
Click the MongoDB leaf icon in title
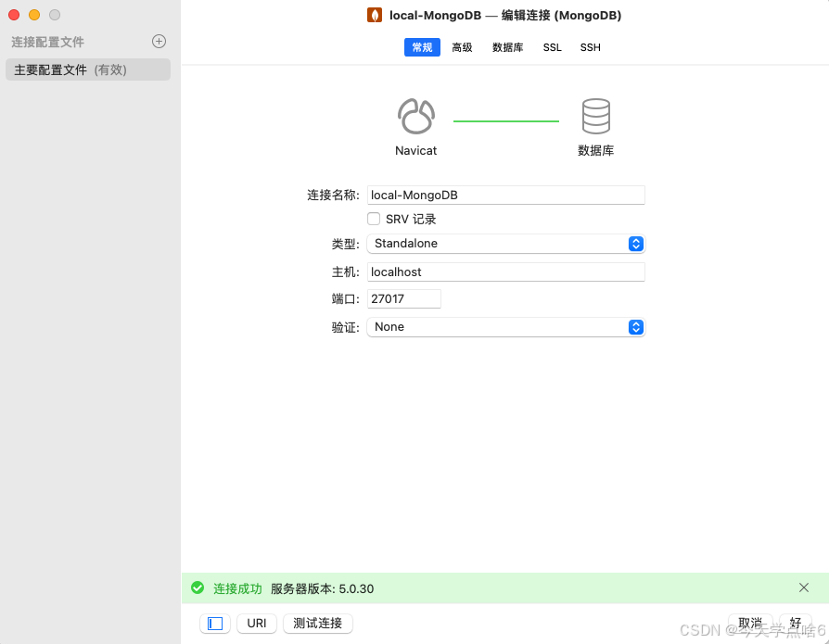375,15
